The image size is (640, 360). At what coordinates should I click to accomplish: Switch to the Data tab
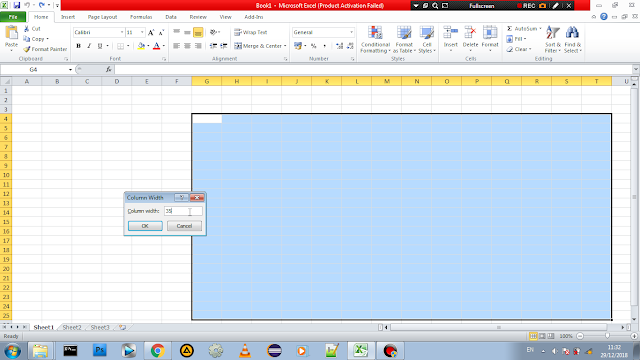click(x=171, y=17)
